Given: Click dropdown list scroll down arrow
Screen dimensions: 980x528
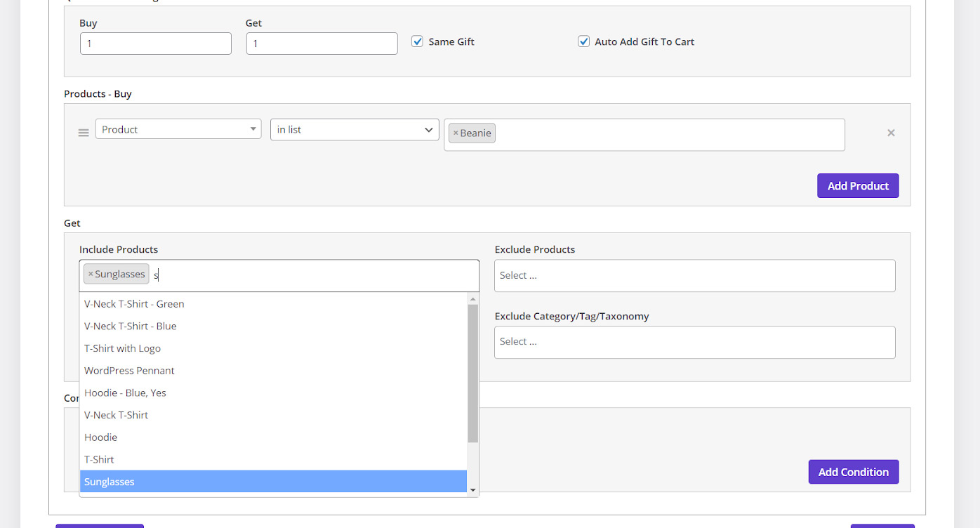Looking at the screenshot, I should pos(472,490).
